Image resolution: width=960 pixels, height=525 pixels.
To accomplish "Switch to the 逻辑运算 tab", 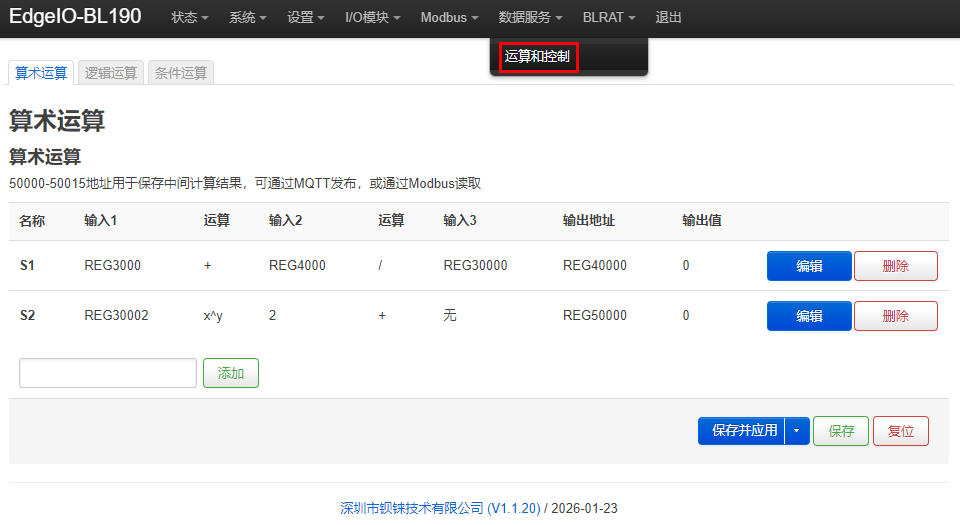I will [x=111, y=73].
